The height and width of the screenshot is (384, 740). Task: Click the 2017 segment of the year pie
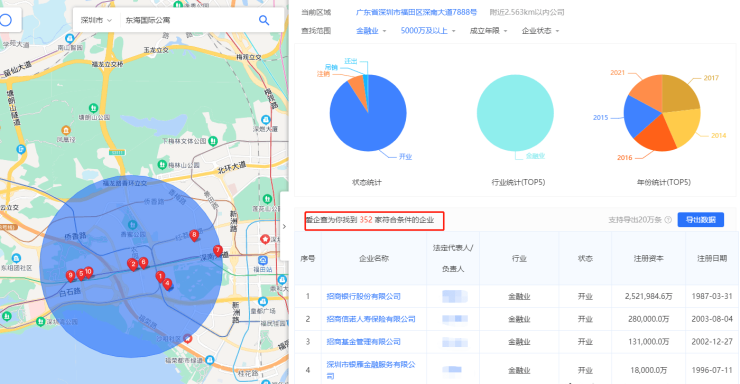click(679, 94)
